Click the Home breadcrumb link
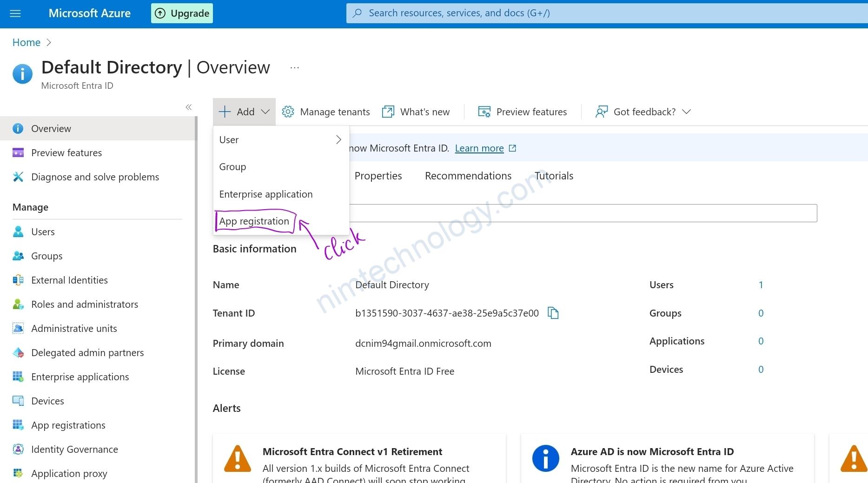Image resolution: width=868 pixels, height=483 pixels. point(27,42)
